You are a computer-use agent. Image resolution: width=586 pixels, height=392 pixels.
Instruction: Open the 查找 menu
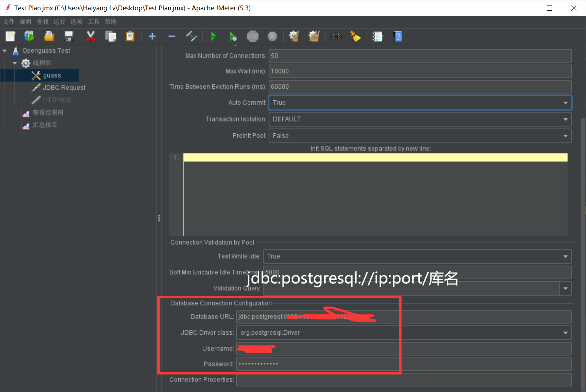[43, 22]
